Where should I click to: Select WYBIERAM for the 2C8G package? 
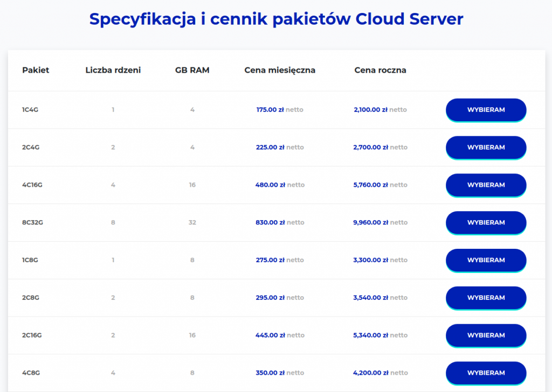pos(486,298)
